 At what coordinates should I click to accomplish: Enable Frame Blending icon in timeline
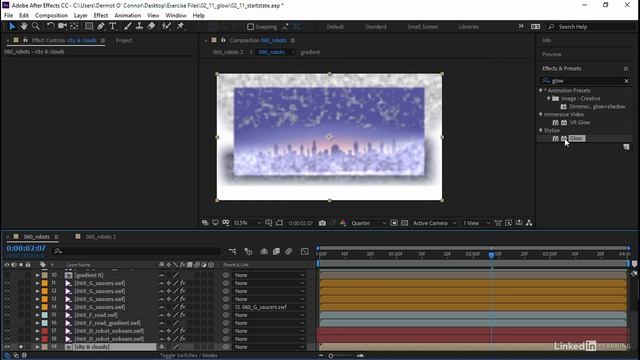coord(276,251)
